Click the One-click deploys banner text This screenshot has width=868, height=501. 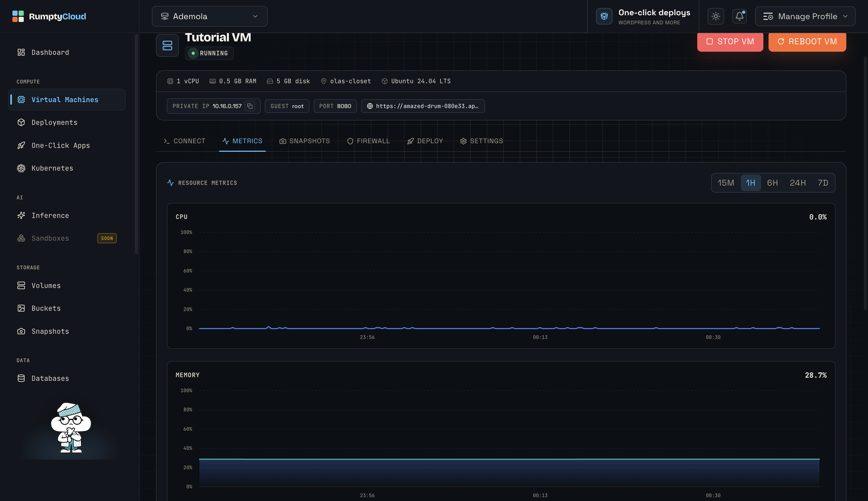pos(654,17)
